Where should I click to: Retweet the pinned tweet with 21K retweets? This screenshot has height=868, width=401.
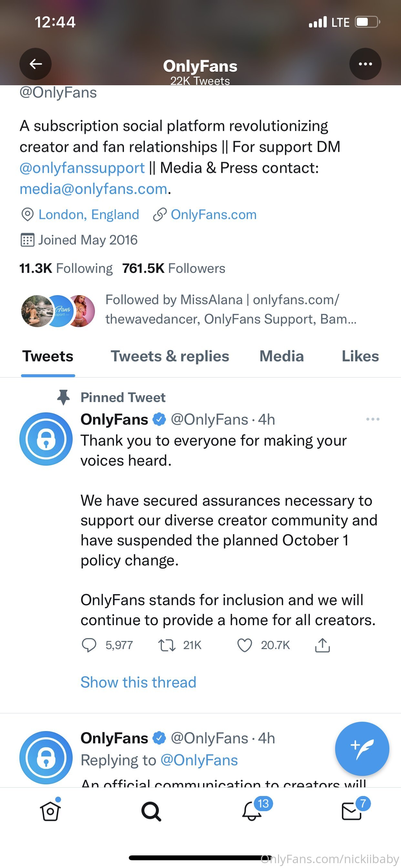[x=167, y=645]
